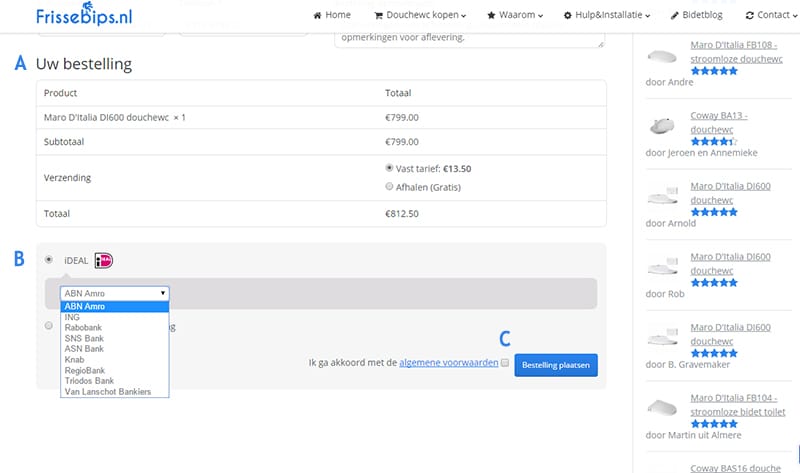This screenshot has height=473, width=800.
Task: Tick the algemene voorwaarden agreement checkbox
Action: [505, 363]
